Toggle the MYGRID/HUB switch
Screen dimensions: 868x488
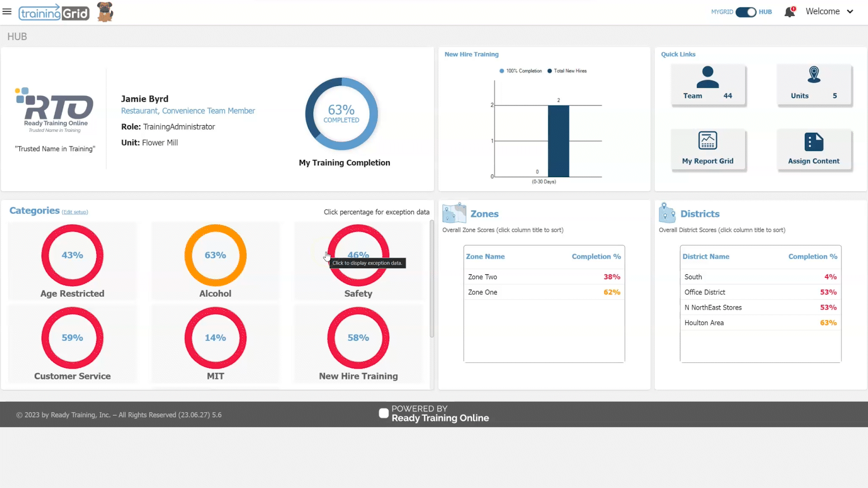tap(745, 12)
